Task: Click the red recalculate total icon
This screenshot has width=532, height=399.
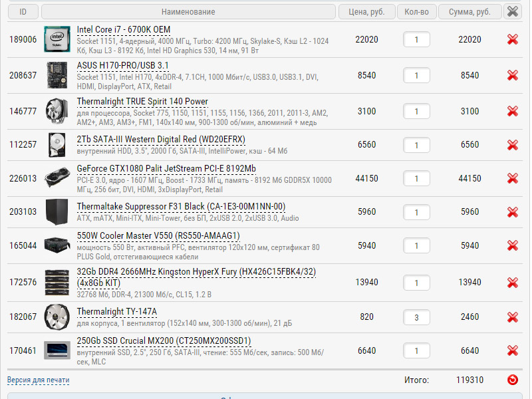Action: coord(512,380)
